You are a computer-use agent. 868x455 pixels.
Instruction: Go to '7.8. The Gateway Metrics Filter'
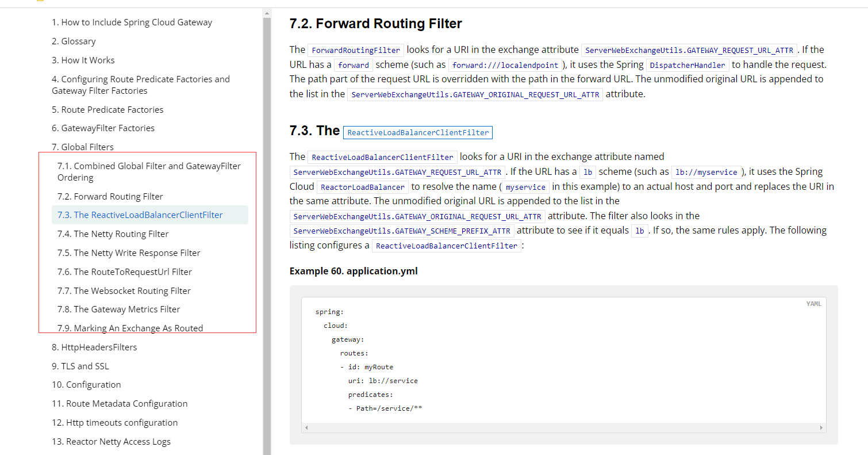coord(119,309)
